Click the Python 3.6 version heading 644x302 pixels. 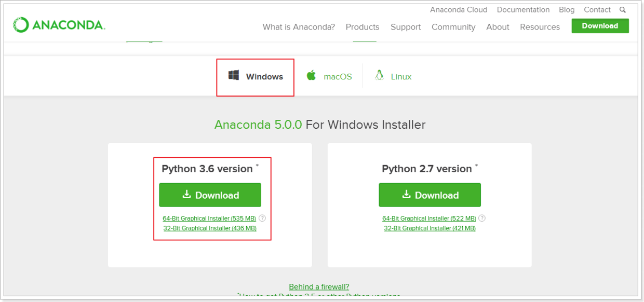point(207,169)
